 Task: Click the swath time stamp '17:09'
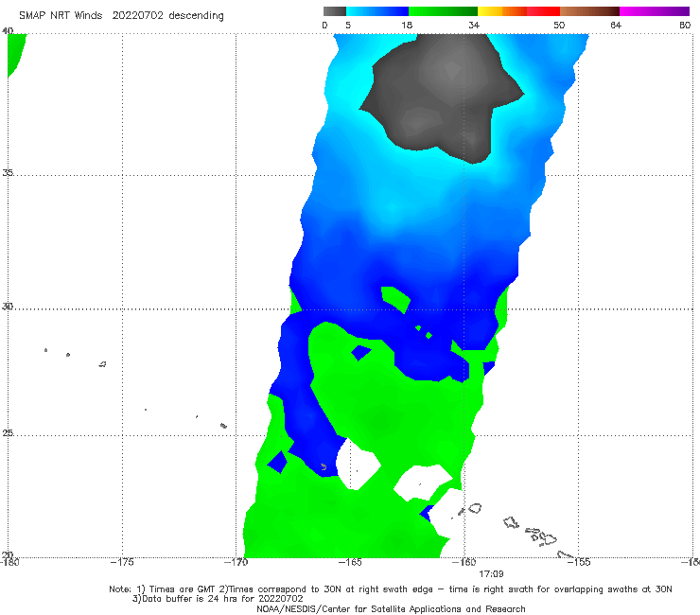(491, 574)
